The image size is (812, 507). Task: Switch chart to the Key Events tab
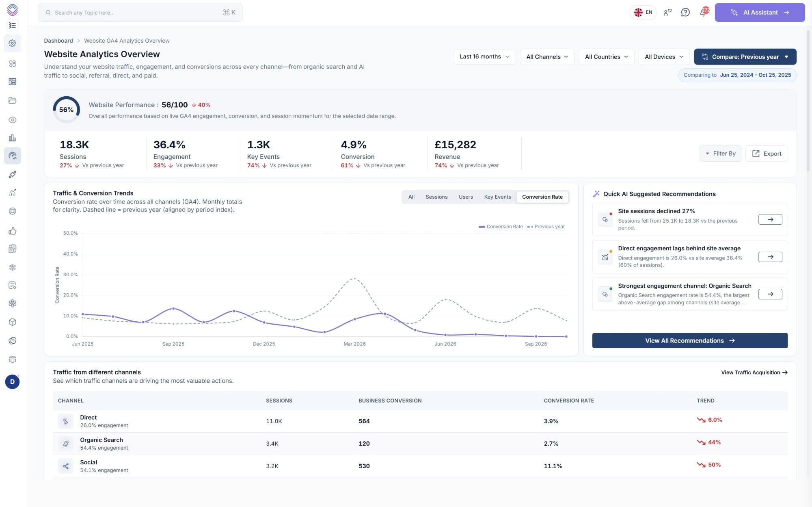[x=497, y=197]
